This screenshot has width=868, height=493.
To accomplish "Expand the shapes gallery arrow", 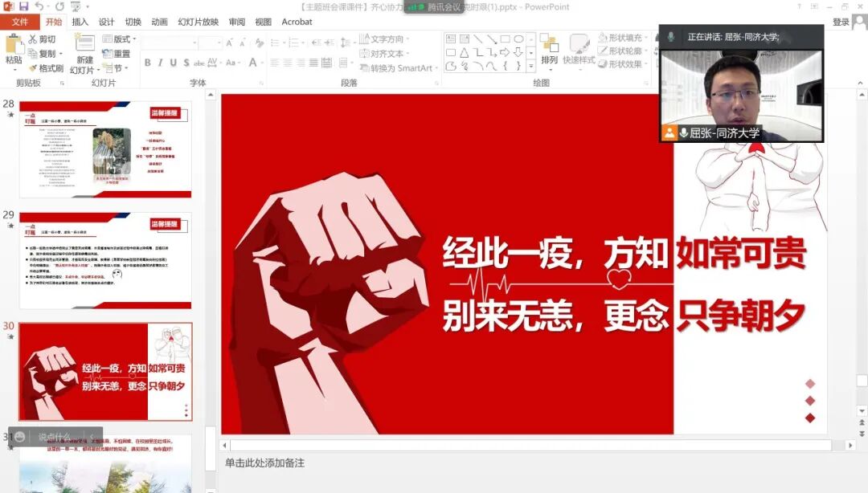I will (530, 67).
